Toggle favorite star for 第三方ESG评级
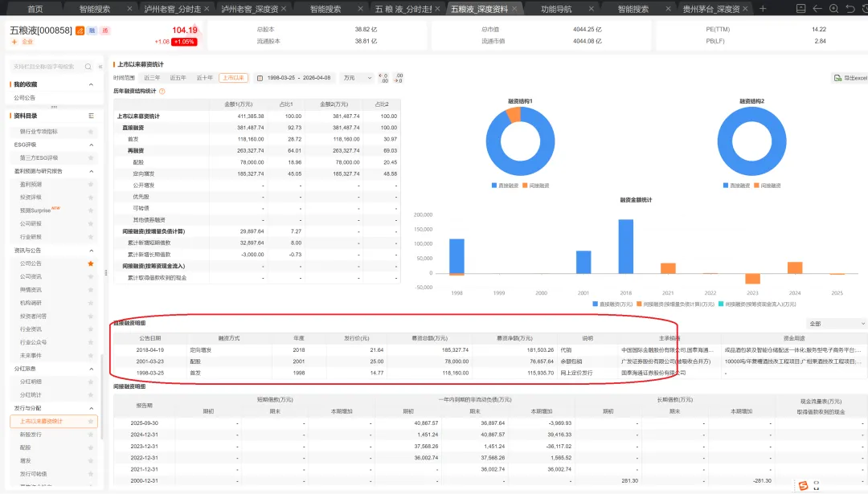The height and width of the screenshot is (494, 868). (90, 157)
